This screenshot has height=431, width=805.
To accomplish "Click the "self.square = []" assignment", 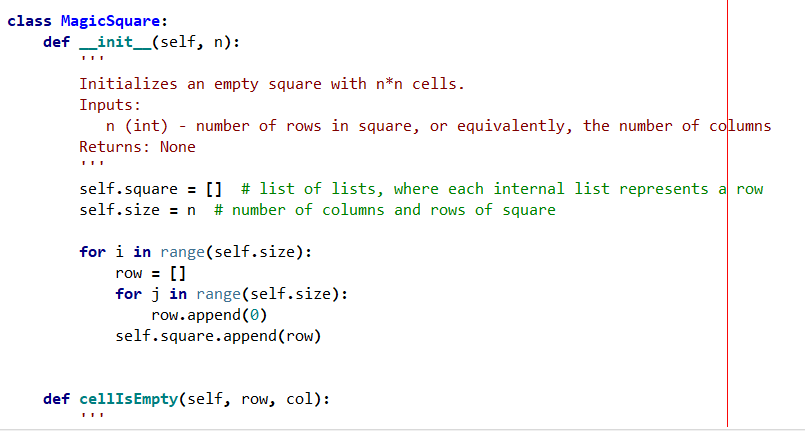I will pyautogui.click(x=150, y=189).
